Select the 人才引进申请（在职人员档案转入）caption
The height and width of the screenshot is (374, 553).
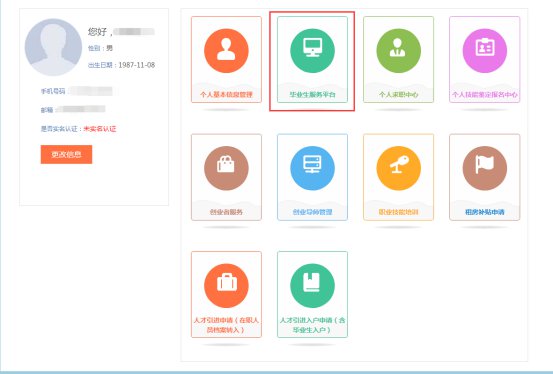point(226,325)
